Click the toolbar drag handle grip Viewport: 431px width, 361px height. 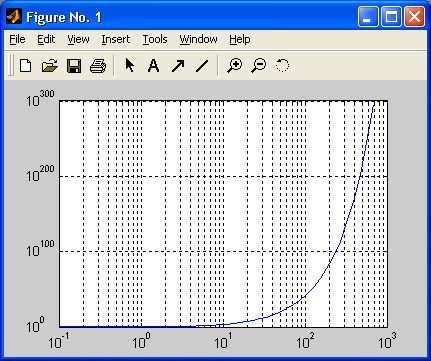click(x=11, y=65)
